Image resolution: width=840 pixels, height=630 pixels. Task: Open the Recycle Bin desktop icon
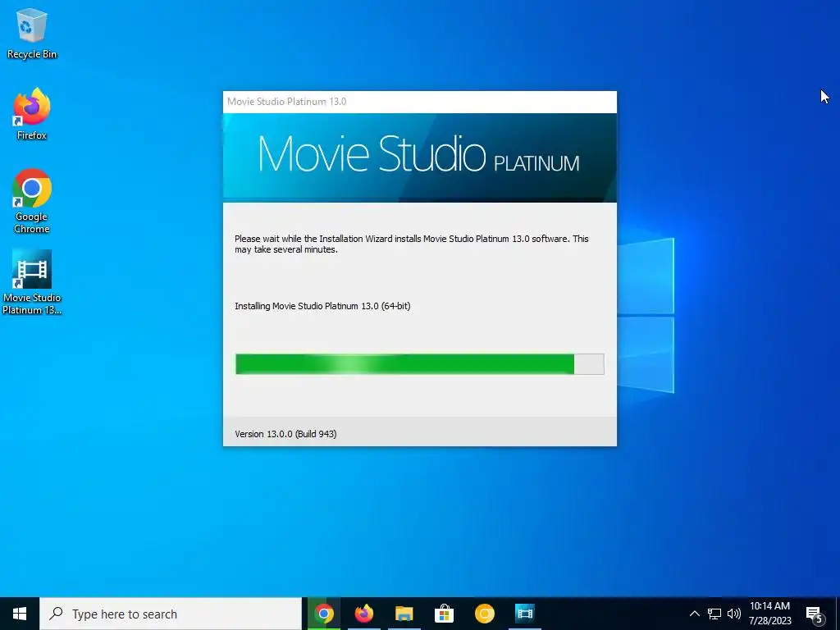tap(32, 33)
